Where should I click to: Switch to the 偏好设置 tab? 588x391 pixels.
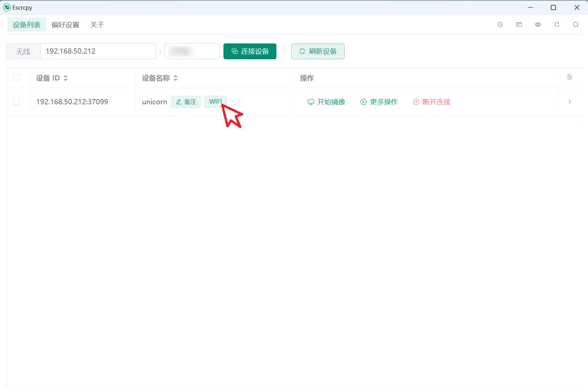pos(65,24)
